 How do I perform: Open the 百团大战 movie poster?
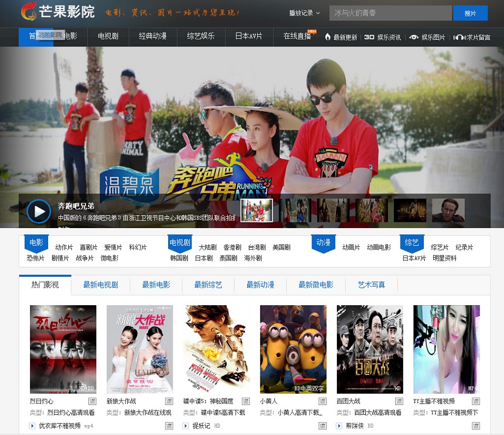(x=369, y=349)
